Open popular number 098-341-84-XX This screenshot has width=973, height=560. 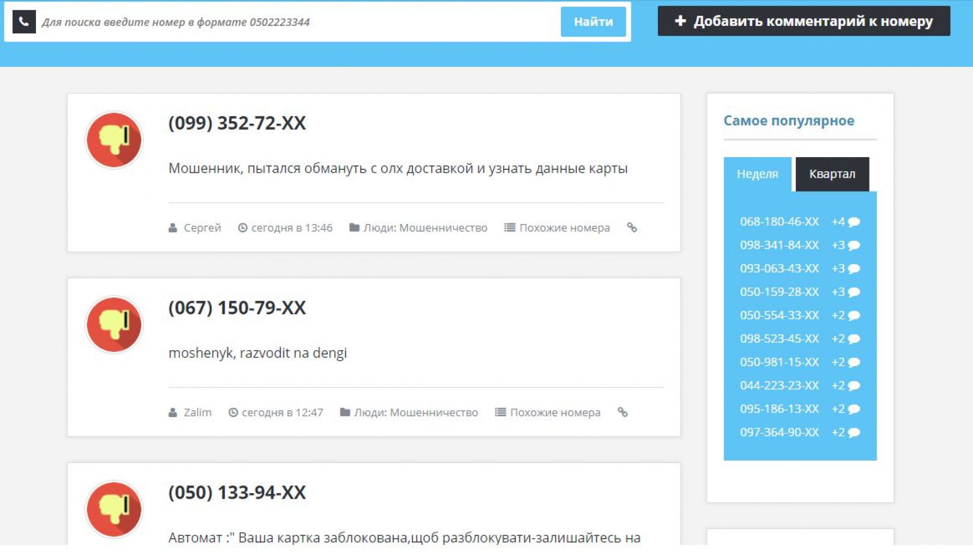(779, 245)
